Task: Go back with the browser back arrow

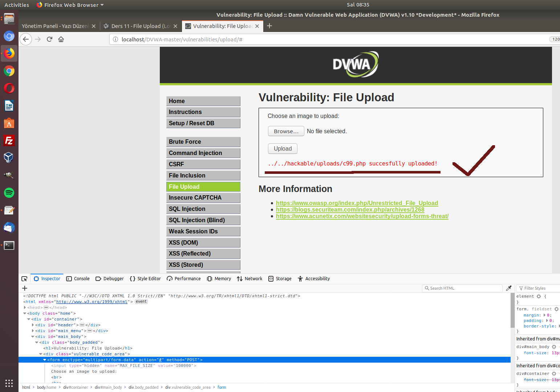Action: [26, 39]
